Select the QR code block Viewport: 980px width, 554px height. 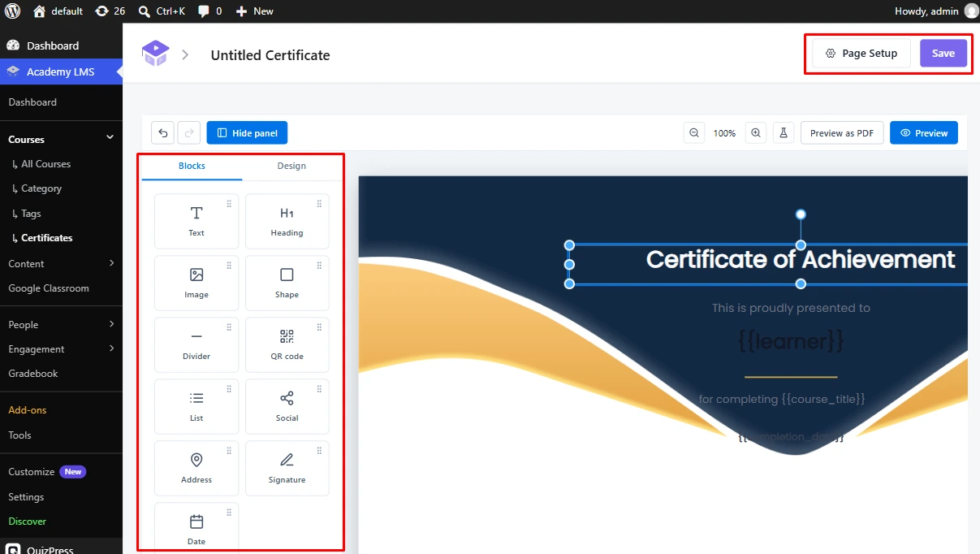[287, 344]
